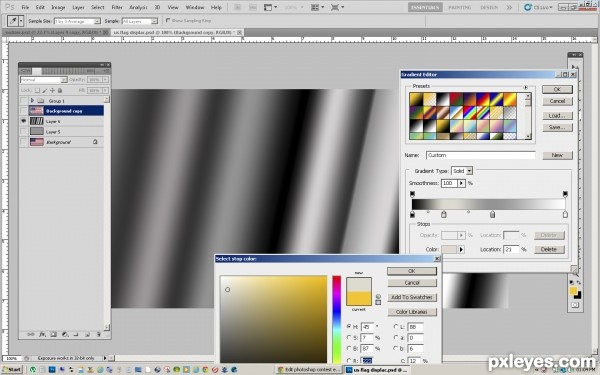Hide Layer 6 using its eye icon
Image resolution: width=600 pixels, height=375 pixels.
tap(24, 121)
